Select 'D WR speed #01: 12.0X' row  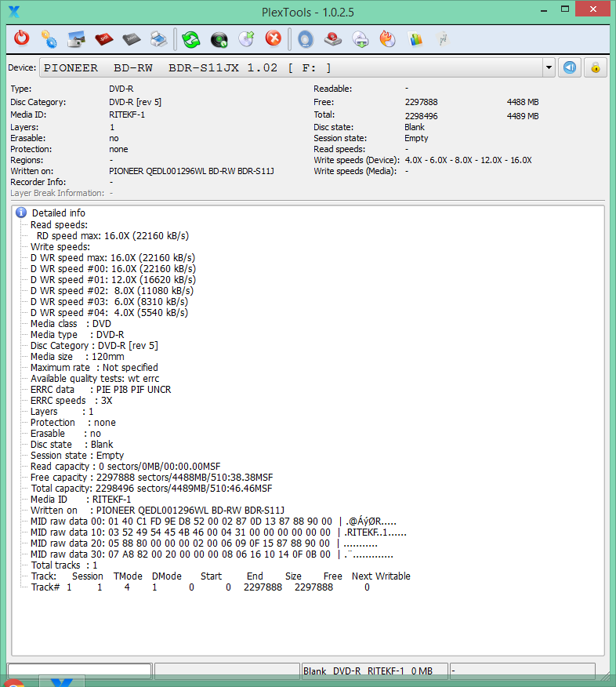[x=113, y=279]
